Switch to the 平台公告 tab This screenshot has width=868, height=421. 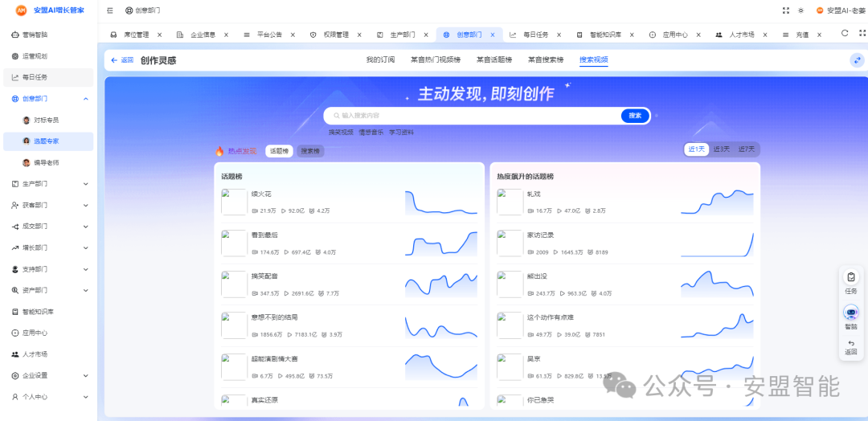pyautogui.click(x=269, y=35)
